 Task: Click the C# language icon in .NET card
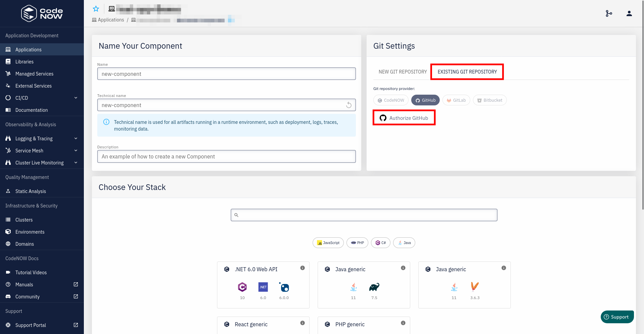(x=242, y=287)
